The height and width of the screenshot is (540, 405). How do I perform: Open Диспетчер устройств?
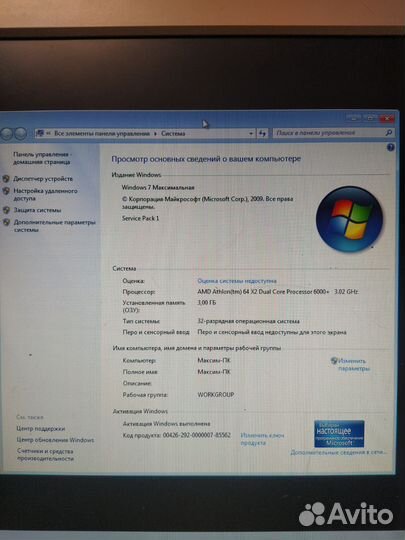point(43,179)
